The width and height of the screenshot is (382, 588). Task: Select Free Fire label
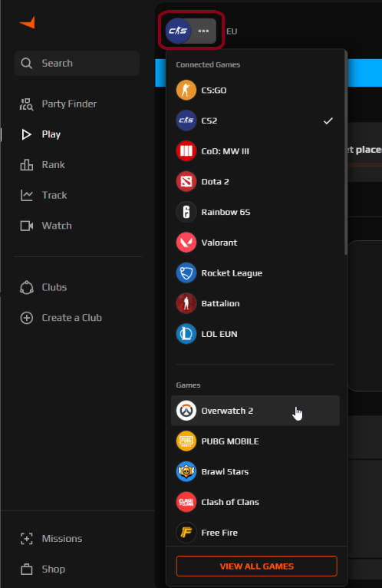219,533
